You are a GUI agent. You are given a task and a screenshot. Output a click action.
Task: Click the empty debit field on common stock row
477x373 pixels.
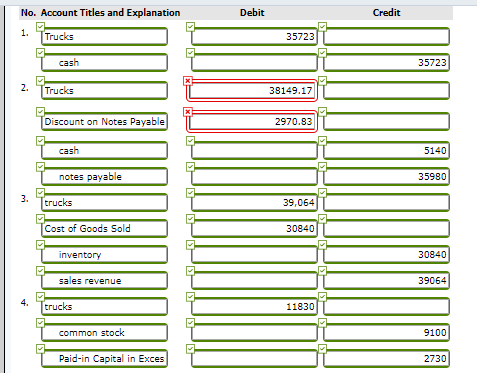point(254,332)
